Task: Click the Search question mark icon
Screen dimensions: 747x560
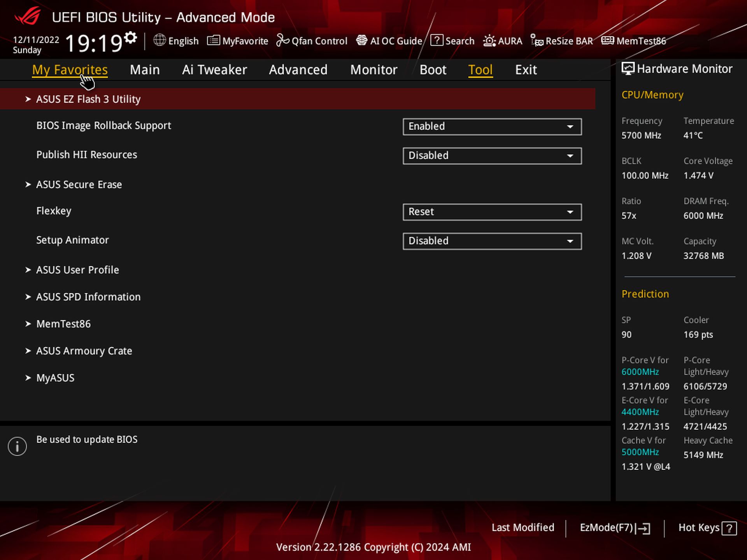Action: coord(437,40)
